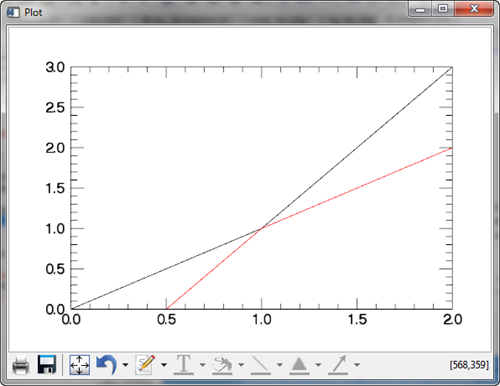Select the Text annotation tool
The height and width of the screenshot is (386, 500).
(x=184, y=365)
